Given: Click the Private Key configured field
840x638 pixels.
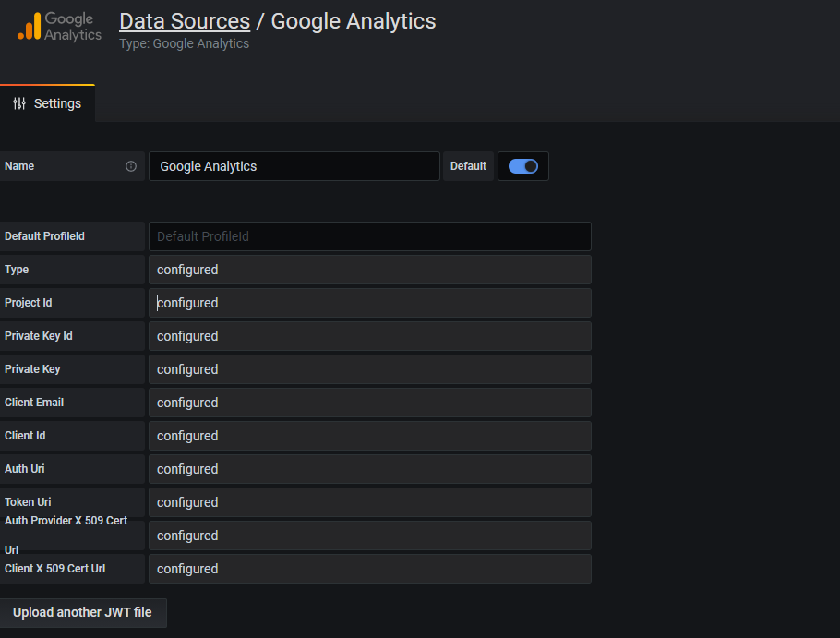Looking at the screenshot, I should tap(369, 369).
